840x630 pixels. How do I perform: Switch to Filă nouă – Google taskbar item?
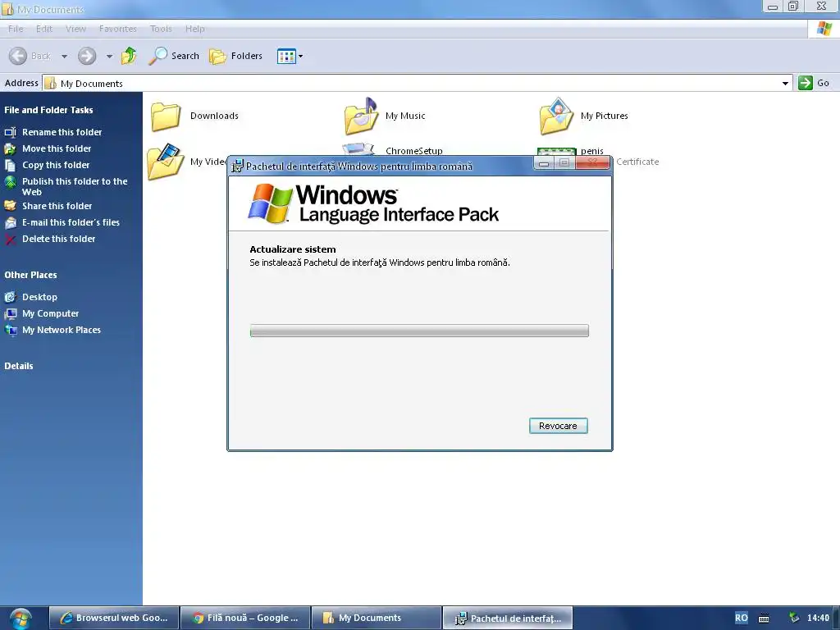tap(245, 618)
